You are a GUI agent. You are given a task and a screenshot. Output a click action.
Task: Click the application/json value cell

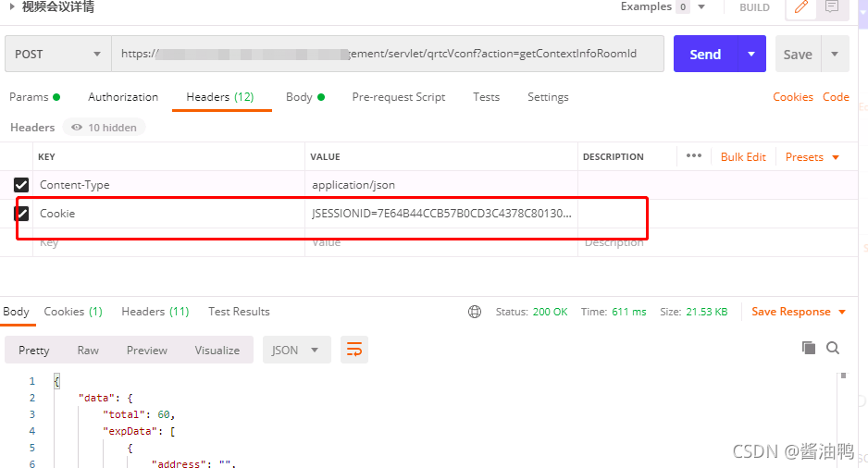click(441, 185)
